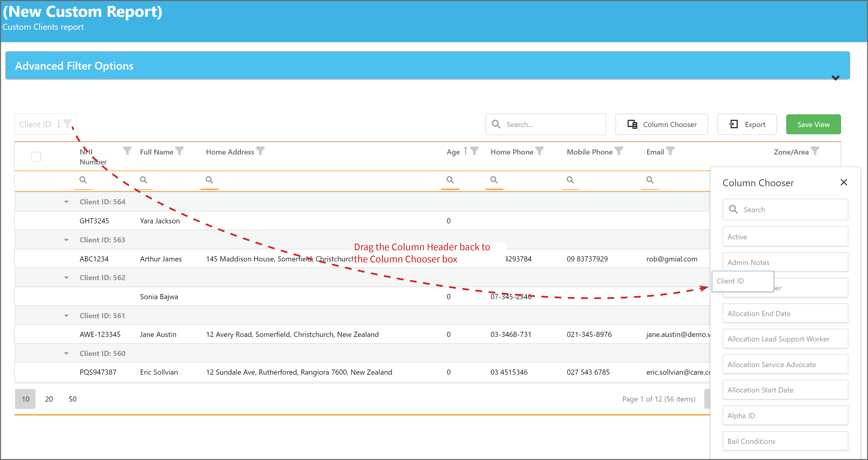Toggle the select-all rows checkbox
Viewport: 868px width, 460px height.
(36, 156)
